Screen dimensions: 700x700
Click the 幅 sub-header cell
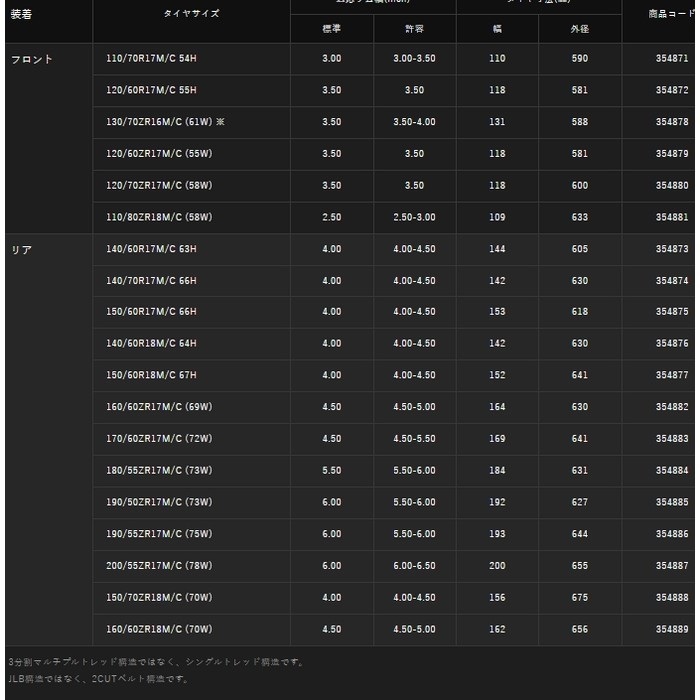tap(497, 29)
